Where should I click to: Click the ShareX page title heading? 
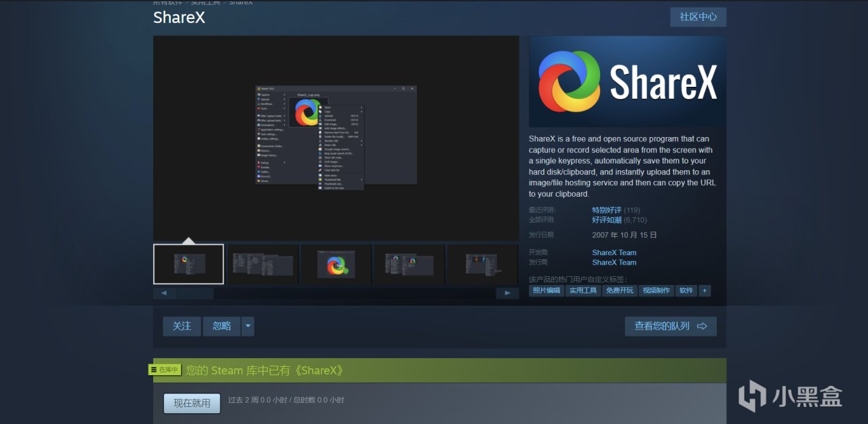tap(179, 18)
